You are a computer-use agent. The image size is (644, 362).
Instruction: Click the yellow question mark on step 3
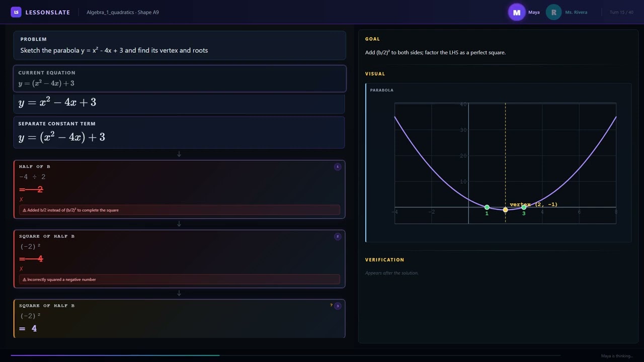[331, 305]
